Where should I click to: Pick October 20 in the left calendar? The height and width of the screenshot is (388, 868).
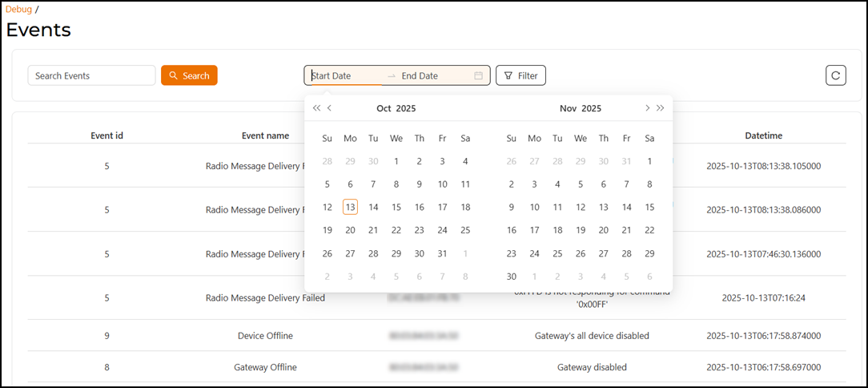351,230
